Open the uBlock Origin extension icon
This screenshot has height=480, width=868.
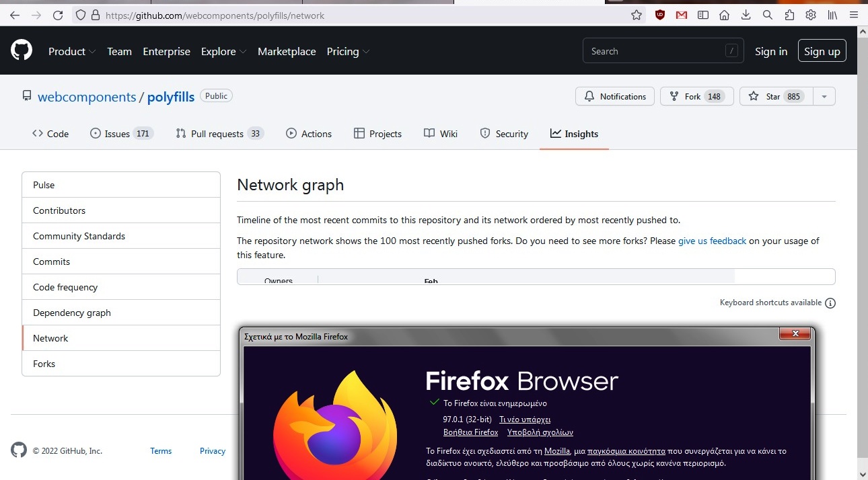pyautogui.click(x=660, y=15)
